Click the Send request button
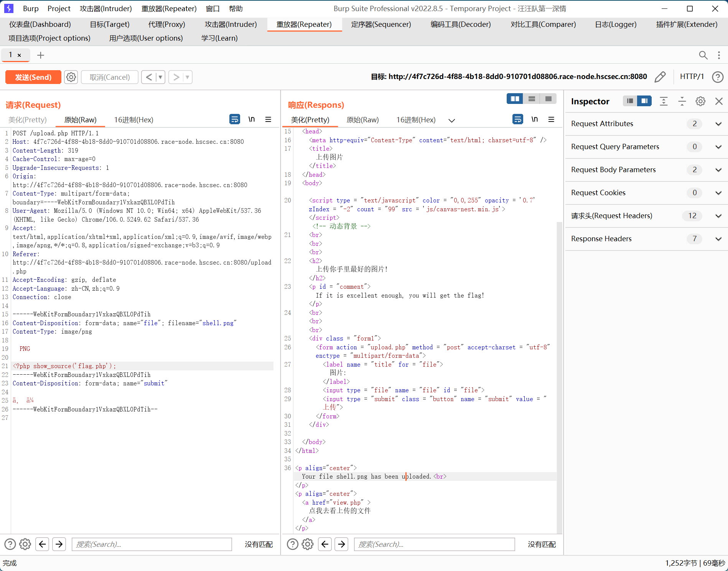This screenshot has height=571, width=728. pyautogui.click(x=33, y=77)
